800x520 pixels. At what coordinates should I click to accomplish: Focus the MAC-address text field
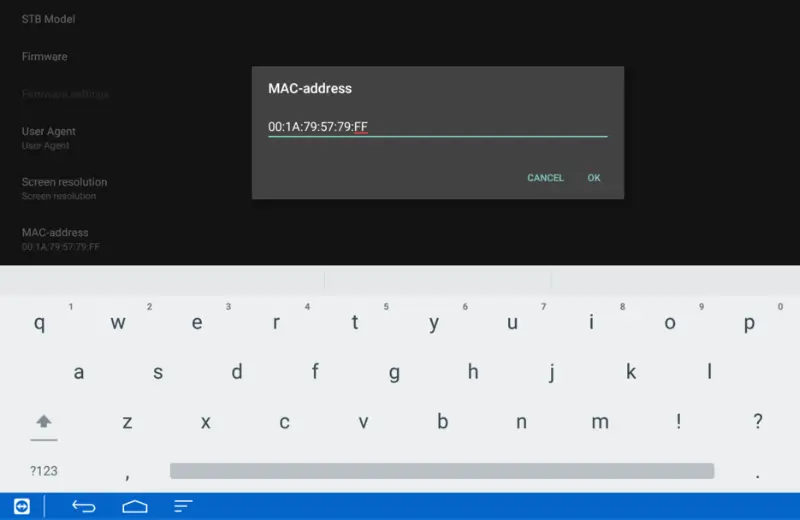437,127
